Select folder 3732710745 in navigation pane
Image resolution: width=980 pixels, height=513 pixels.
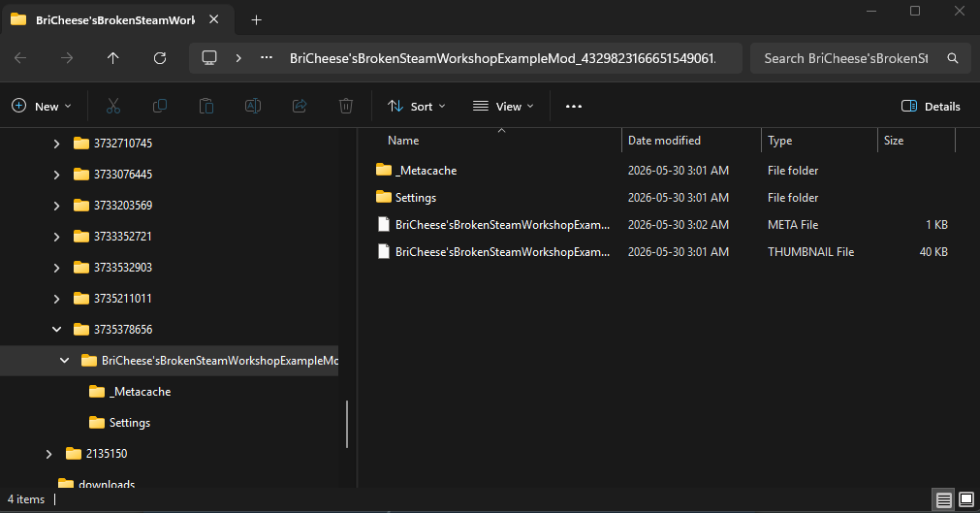123,144
